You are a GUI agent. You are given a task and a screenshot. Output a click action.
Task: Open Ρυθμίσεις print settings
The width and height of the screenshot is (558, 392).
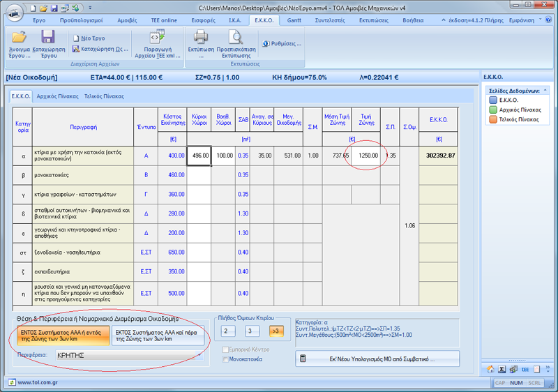(282, 43)
